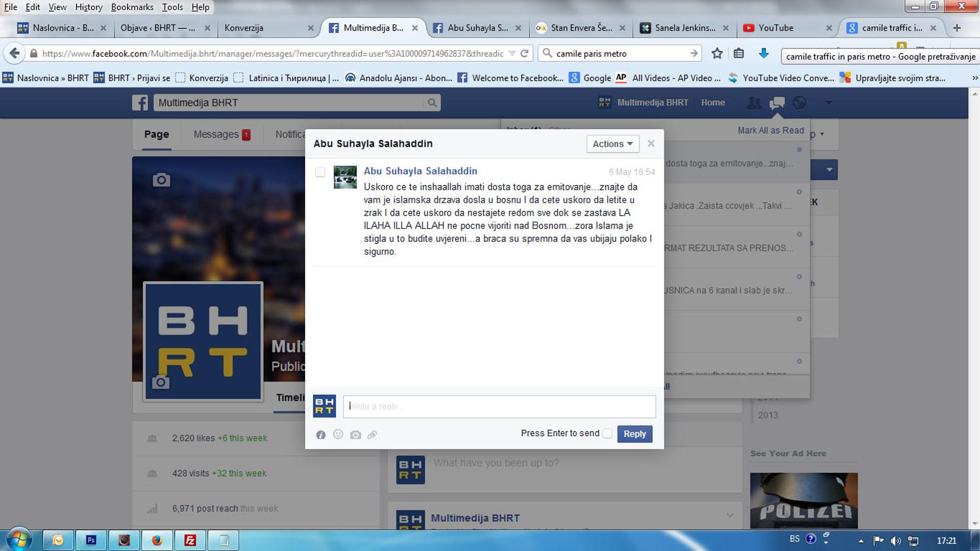Click the camera photo icon in reply toolbar

tap(356, 435)
